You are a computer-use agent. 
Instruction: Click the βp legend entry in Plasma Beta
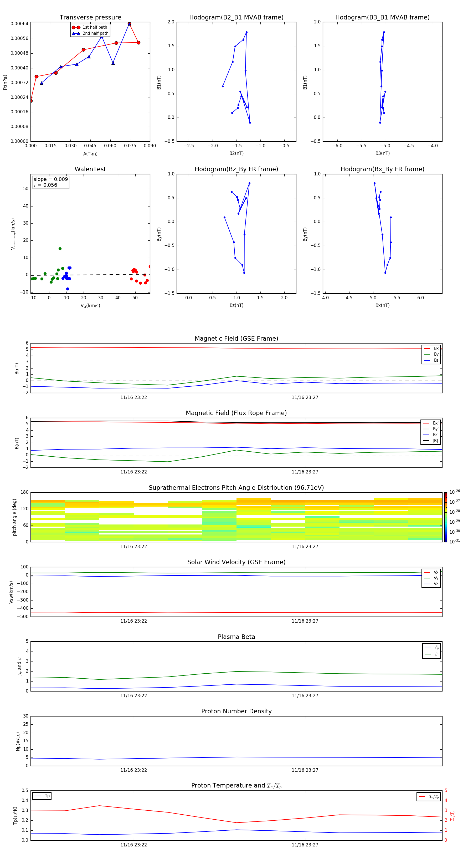[x=431, y=647]
